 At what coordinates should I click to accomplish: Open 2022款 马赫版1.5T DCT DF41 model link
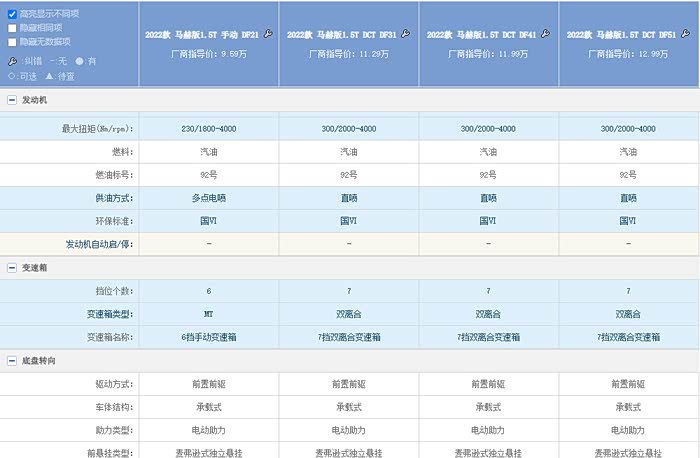pyautogui.click(x=481, y=35)
